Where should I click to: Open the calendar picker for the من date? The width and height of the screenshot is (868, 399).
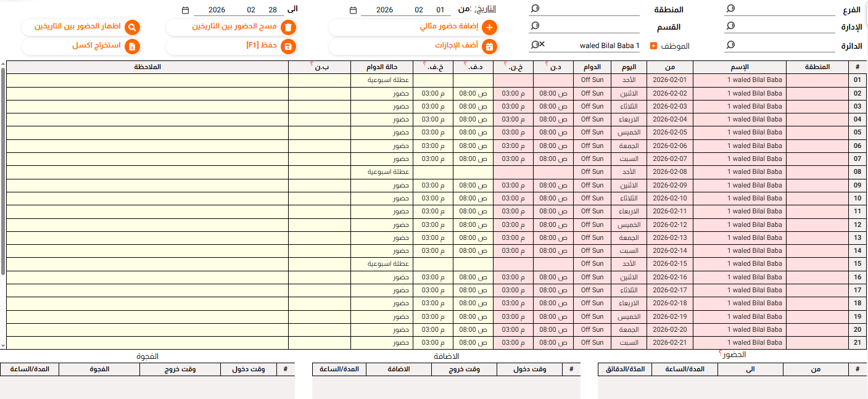point(353,10)
